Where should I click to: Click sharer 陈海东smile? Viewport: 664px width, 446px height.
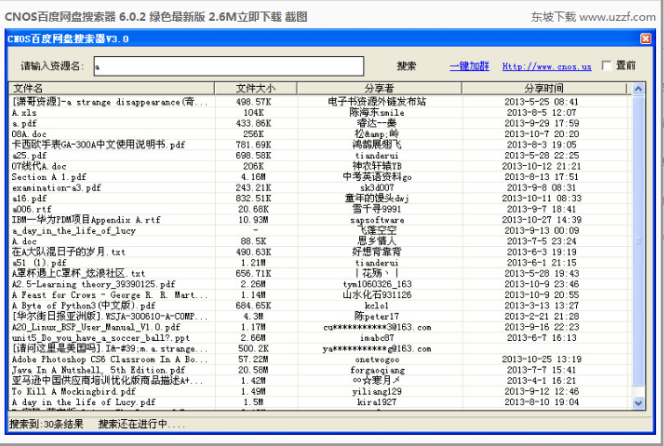[377, 113]
